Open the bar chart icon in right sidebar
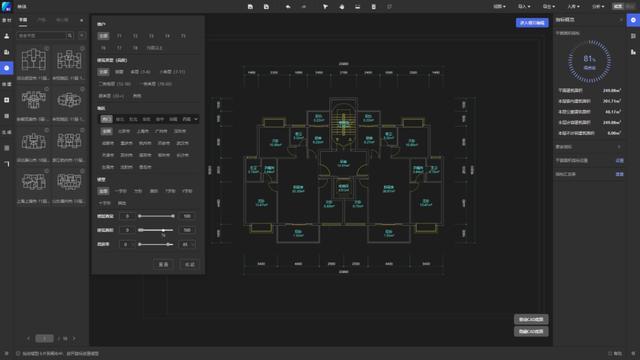 (633, 52)
